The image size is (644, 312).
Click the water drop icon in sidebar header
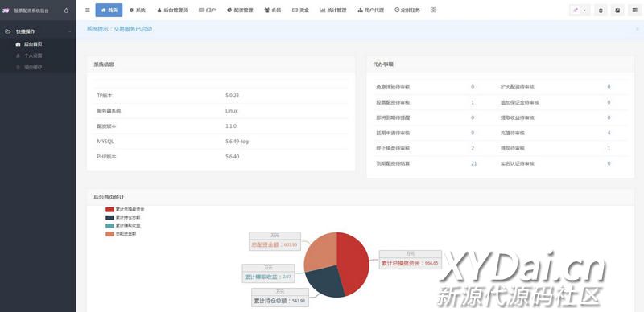(67, 10)
